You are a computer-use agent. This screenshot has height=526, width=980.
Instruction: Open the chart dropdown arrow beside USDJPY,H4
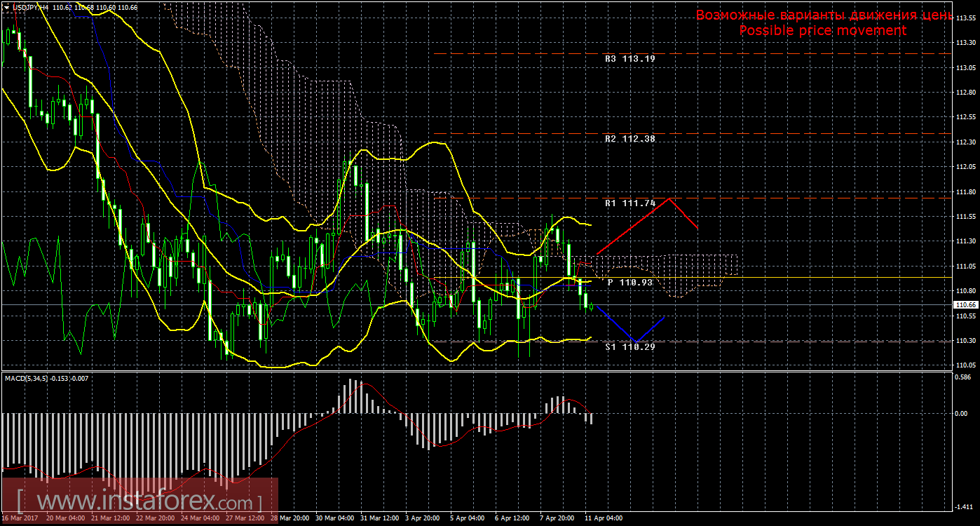click(x=6, y=6)
